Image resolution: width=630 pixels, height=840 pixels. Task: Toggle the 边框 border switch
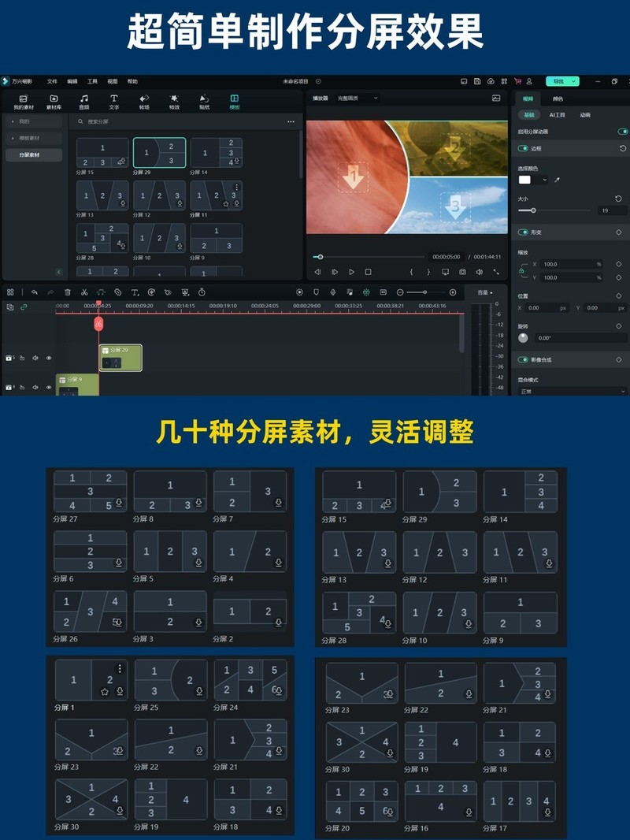pyautogui.click(x=523, y=148)
